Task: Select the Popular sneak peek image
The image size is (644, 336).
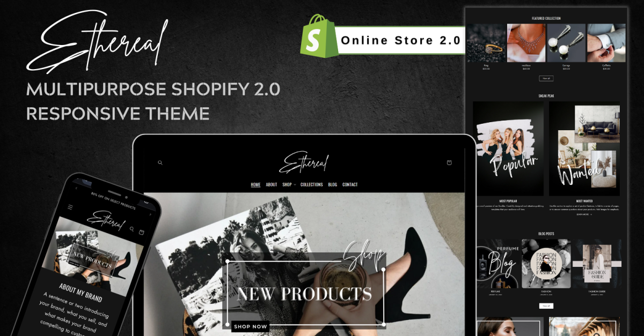Action: coord(508,148)
